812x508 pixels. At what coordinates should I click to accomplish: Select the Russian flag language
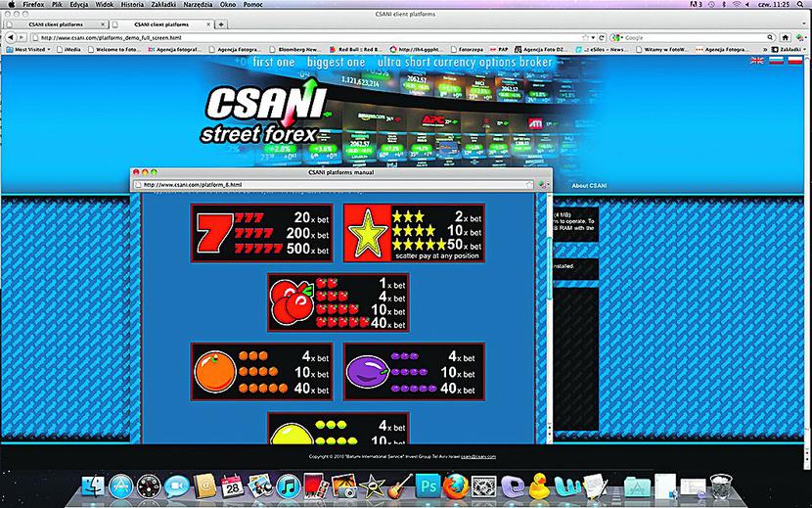coord(776,61)
